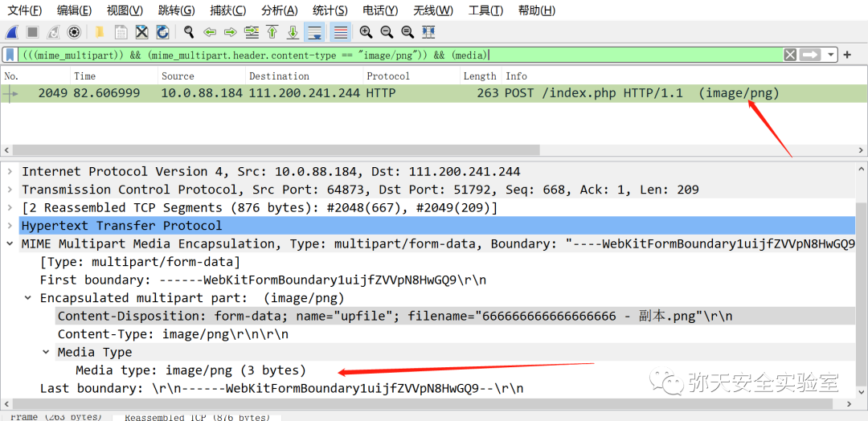Image resolution: width=868 pixels, height=421 pixels.
Task: Sort by the Protocol column header
Action: point(411,76)
